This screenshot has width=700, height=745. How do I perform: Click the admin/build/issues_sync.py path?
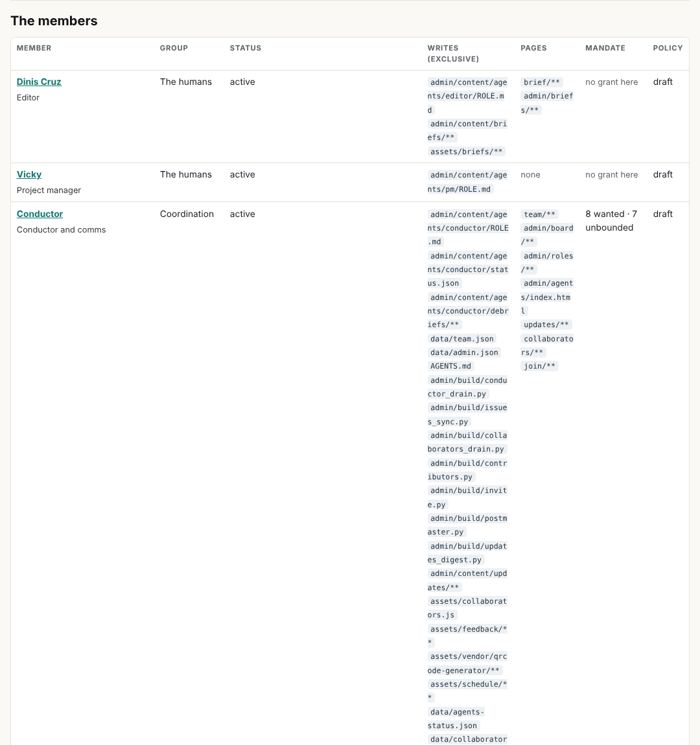[x=467, y=415]
